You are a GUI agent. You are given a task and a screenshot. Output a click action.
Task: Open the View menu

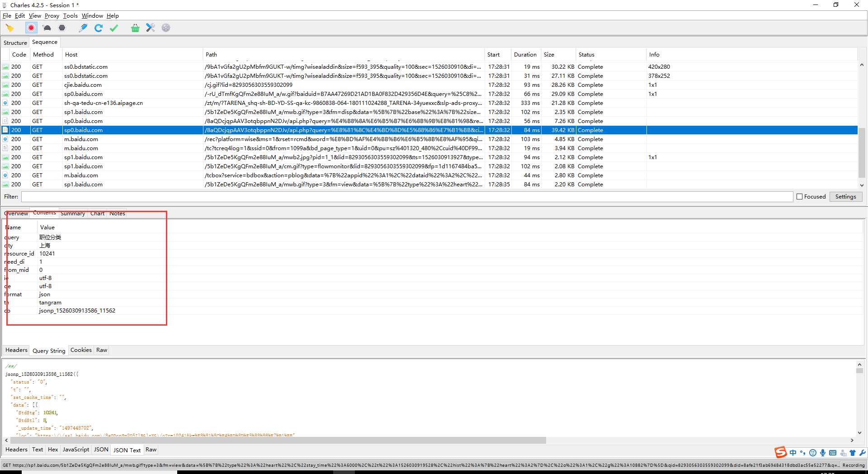35,16
